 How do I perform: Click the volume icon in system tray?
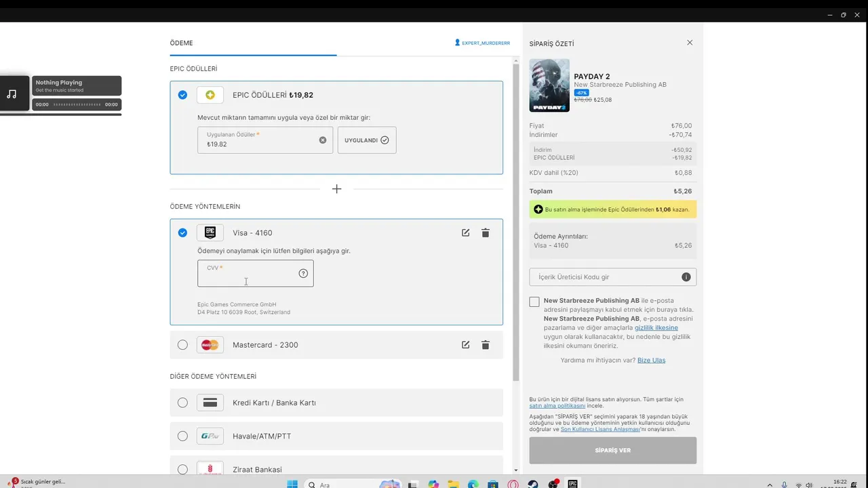tap(810, 485)
